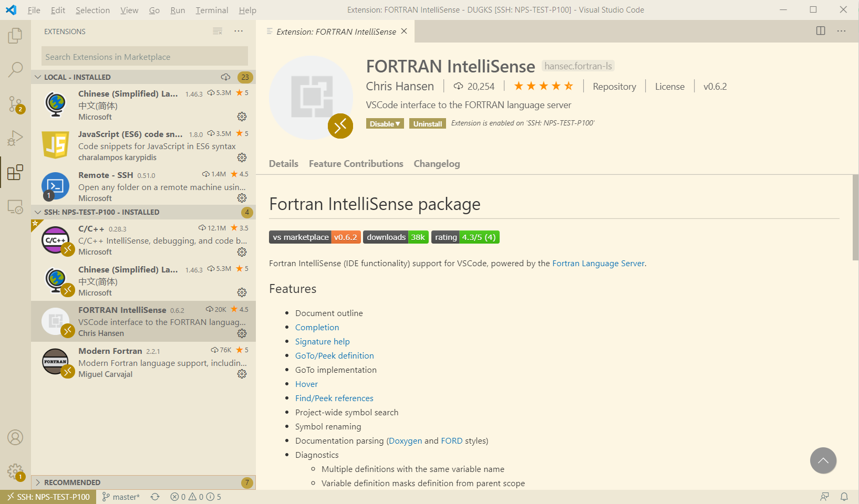The height and width of the screenshot is (504, 859).
Task: Open the View menu
Action: pyautogui.click(x=129, y=10)
